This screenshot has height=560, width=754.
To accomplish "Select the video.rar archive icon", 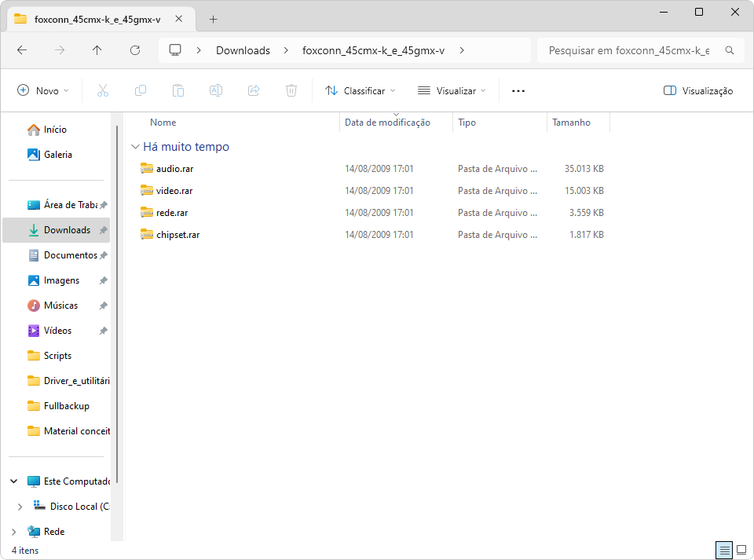I will click(x=147, y=190).
